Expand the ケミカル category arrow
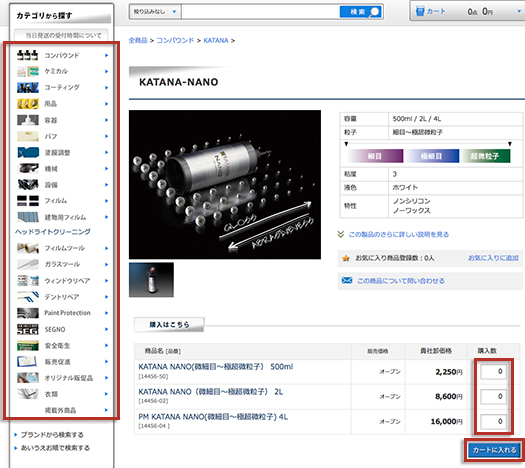 point(106,71)
